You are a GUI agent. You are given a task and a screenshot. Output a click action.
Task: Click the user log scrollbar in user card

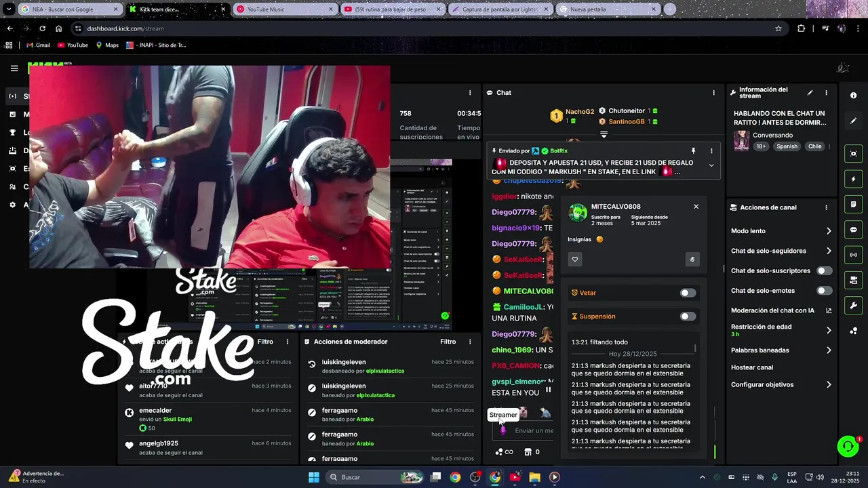tap(695, 348)
